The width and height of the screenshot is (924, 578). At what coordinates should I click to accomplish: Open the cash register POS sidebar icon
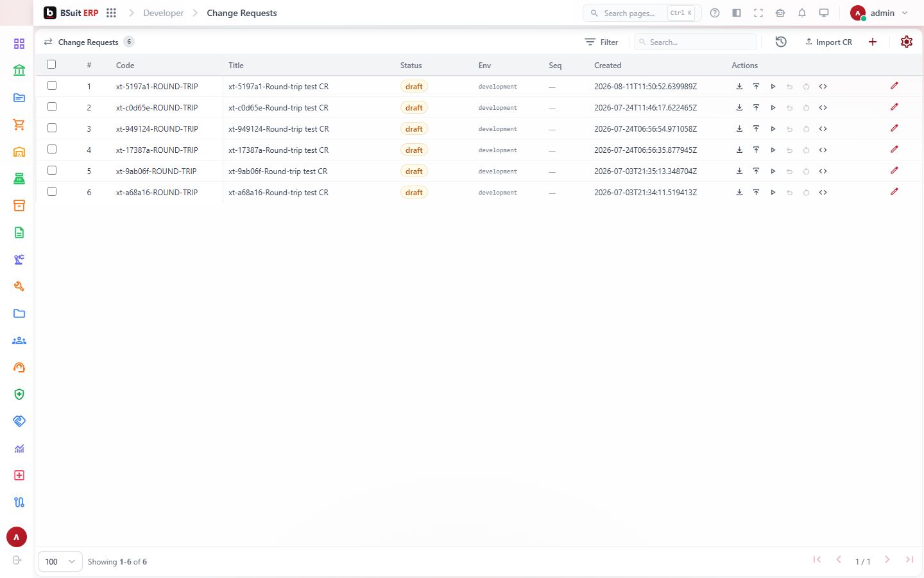[x=19, y=179]
